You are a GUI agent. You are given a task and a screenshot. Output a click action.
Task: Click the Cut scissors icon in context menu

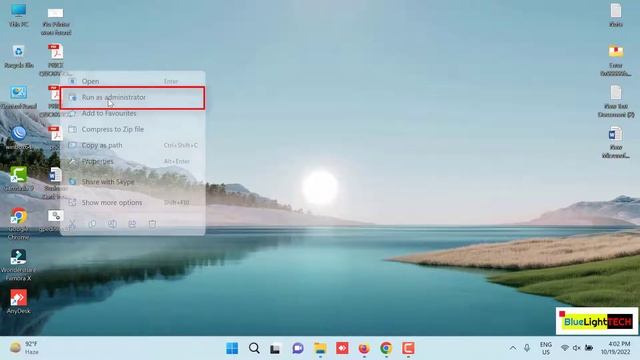pos(72,224)
